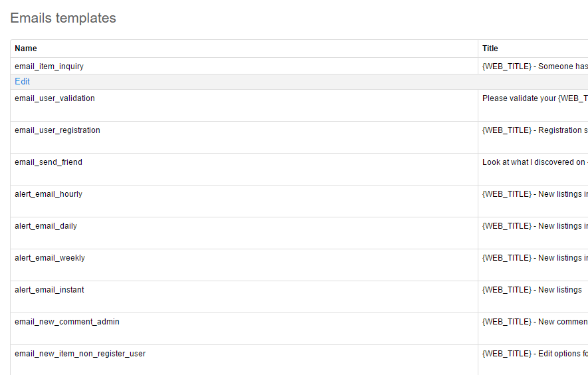Select the email_send_friend template name
The width and height of the screenshot is (588, 375).
(49, 162)
